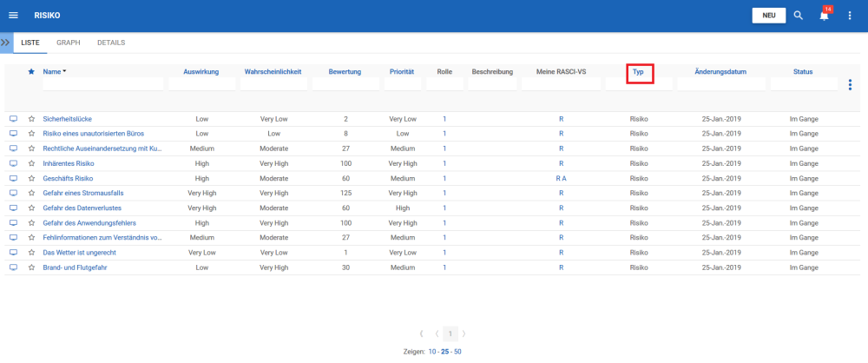The image size is (868, 363).
Task: Go to the next page arrow
Action: (464, 333)
